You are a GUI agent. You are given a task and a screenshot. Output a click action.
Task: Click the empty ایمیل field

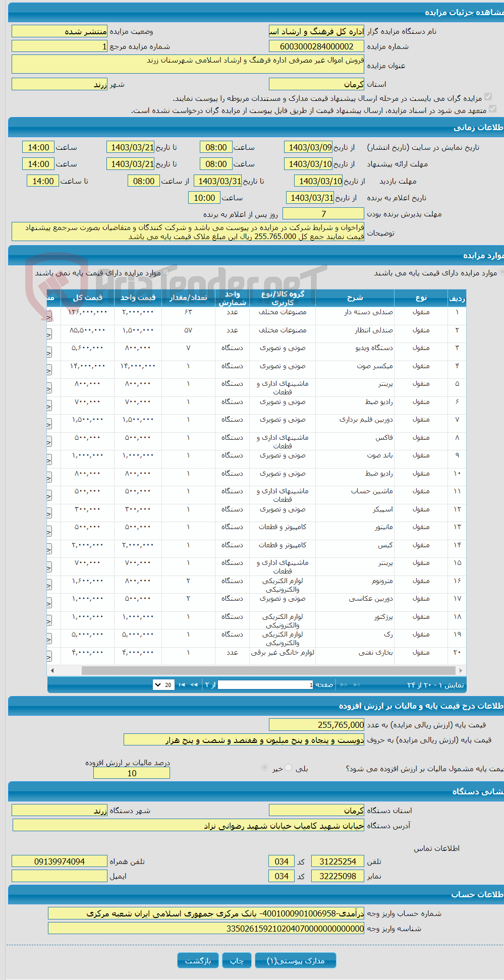[60, 876]
